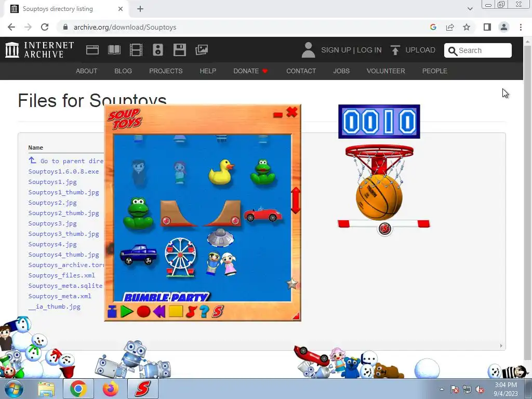Open File Explorer from taskbar
Screen dimensions: 532x399
[46, 389]
